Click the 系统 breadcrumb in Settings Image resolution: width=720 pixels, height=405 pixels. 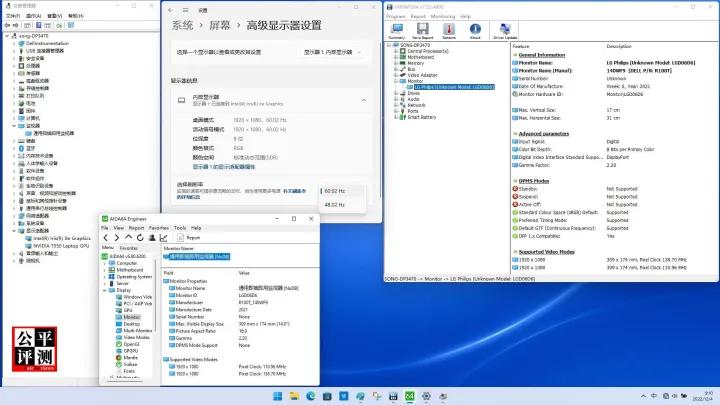182,25
